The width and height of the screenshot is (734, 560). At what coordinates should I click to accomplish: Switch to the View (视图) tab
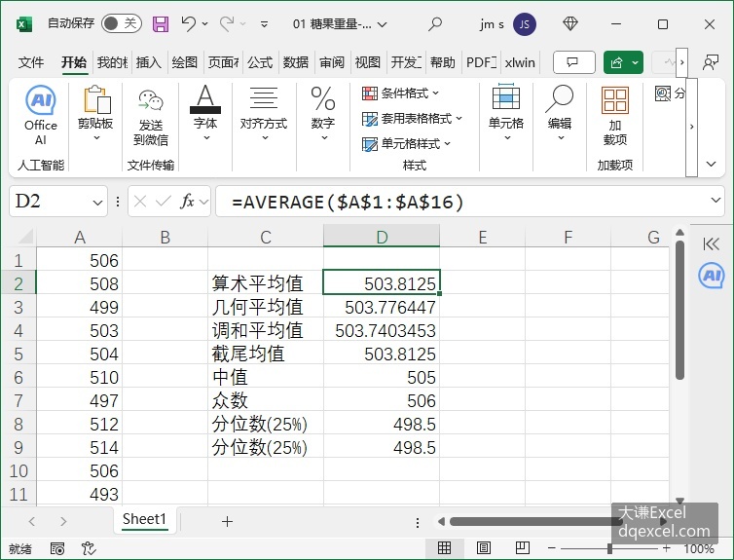[x=367, y=62]
